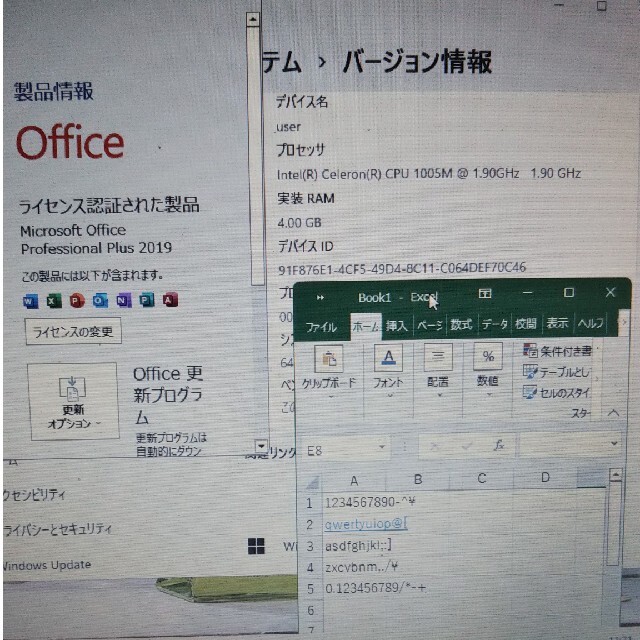Expand the Alignment group arrow
Image resolution: width=640 pixels, height=640 pixels.
[x=439, y=395]
